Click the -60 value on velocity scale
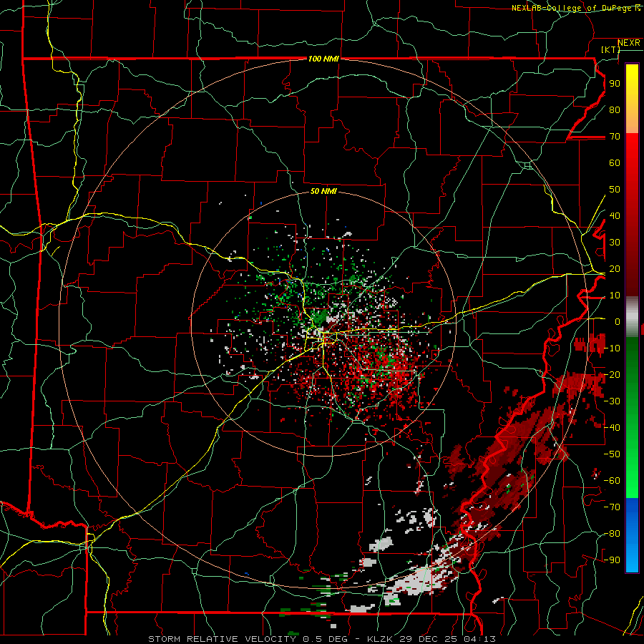 click(612, 481)
